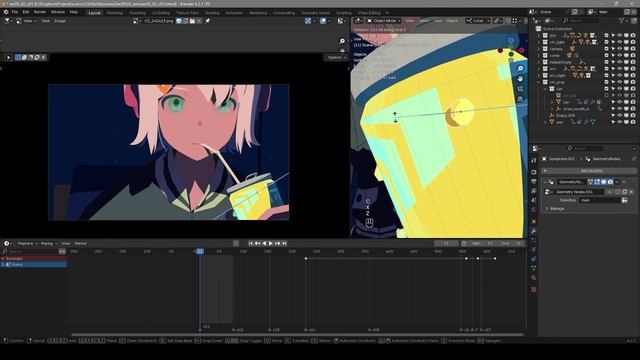Open Texture properties checker tab
This screenshot has height=360, width=640.
tap(533, 289)
